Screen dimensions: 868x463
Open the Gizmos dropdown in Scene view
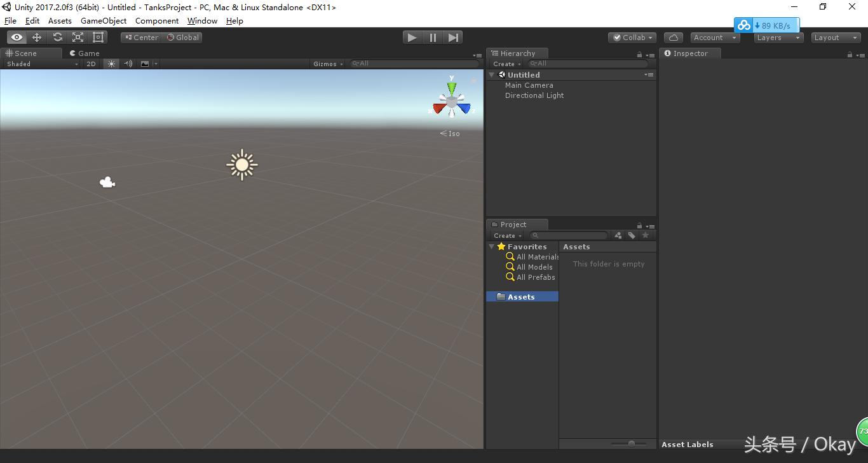pos(328,64)
